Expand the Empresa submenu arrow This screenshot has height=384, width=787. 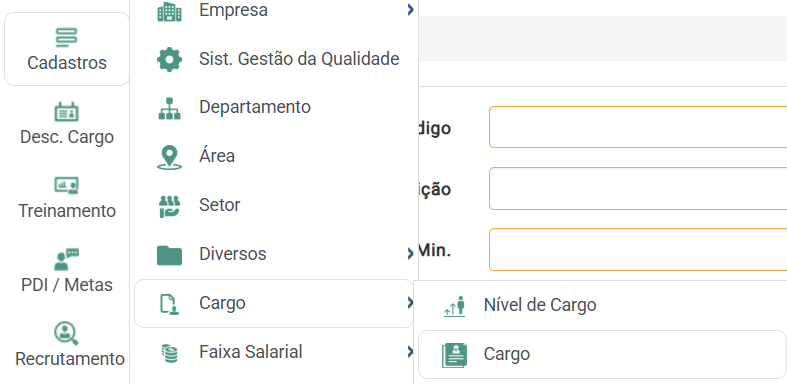click(411, 10)
